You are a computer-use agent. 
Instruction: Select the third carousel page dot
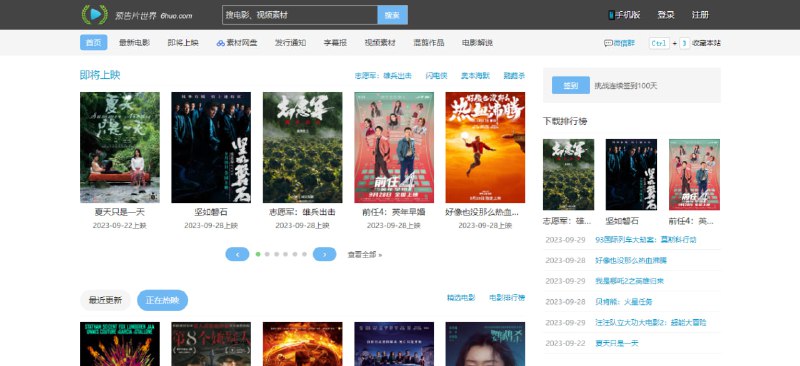pos(277,254)
